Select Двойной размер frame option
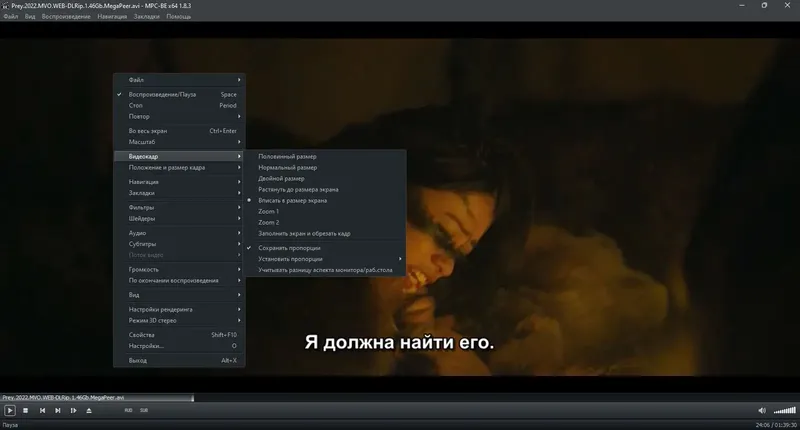Screen dimensions: 800x430 pos(325,179)
